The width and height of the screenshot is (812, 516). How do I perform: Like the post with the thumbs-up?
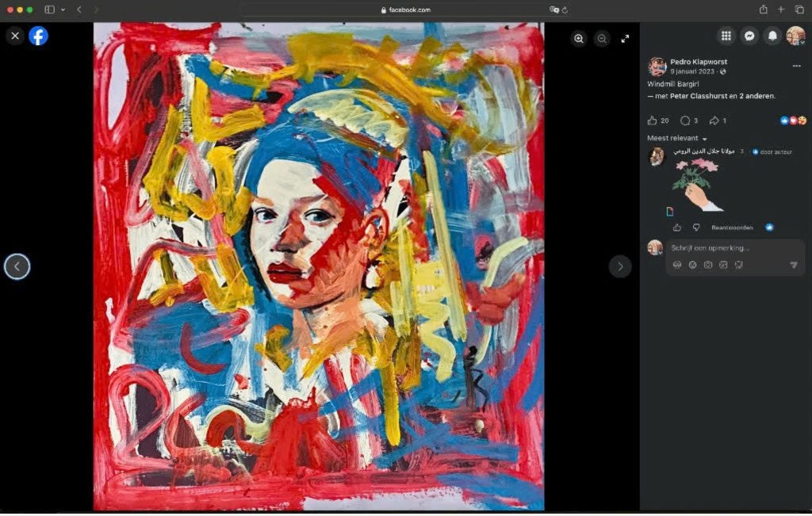click(652, 120)
